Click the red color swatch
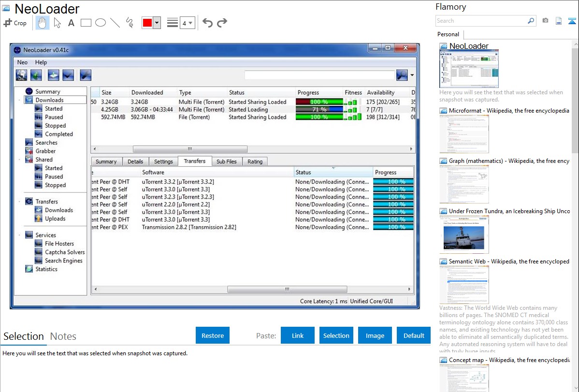Image resolution: width=579 pixels, height=392 pixels. click(147, 23)
